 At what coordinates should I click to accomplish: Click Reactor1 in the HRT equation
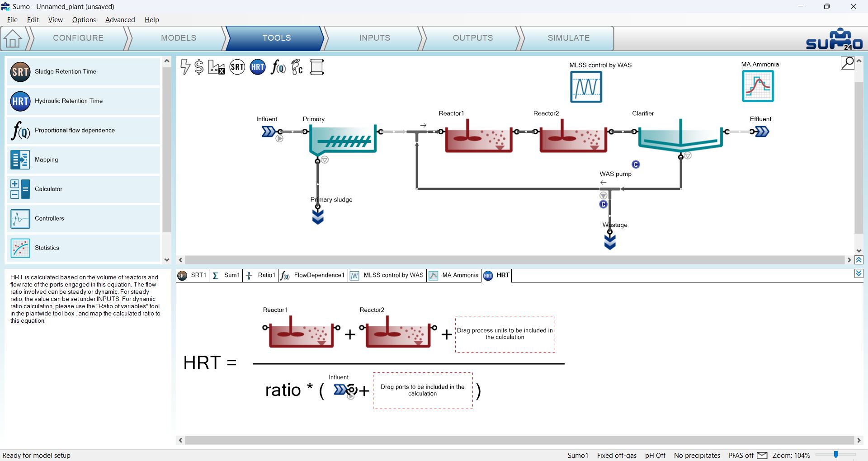click(x=301, y=333)
